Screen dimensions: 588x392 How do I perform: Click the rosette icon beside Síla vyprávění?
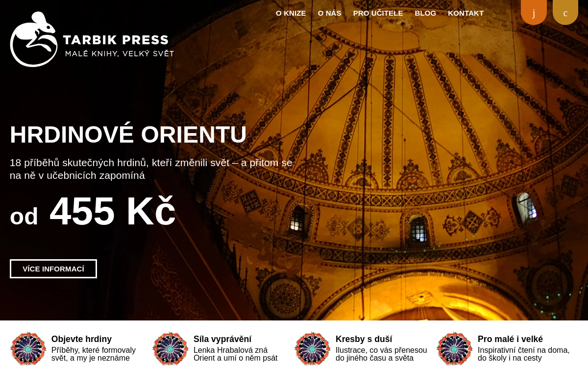pos(170,348)
